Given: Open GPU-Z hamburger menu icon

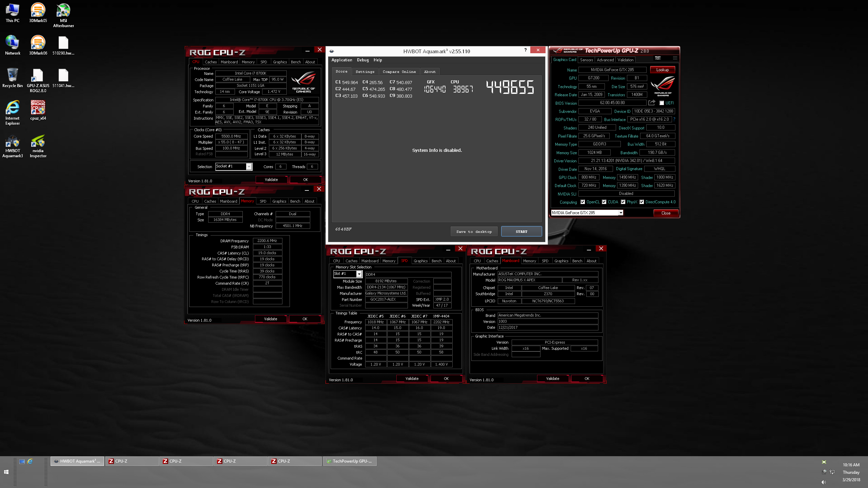Looking at the screenshot, I should tap(675, 58).
